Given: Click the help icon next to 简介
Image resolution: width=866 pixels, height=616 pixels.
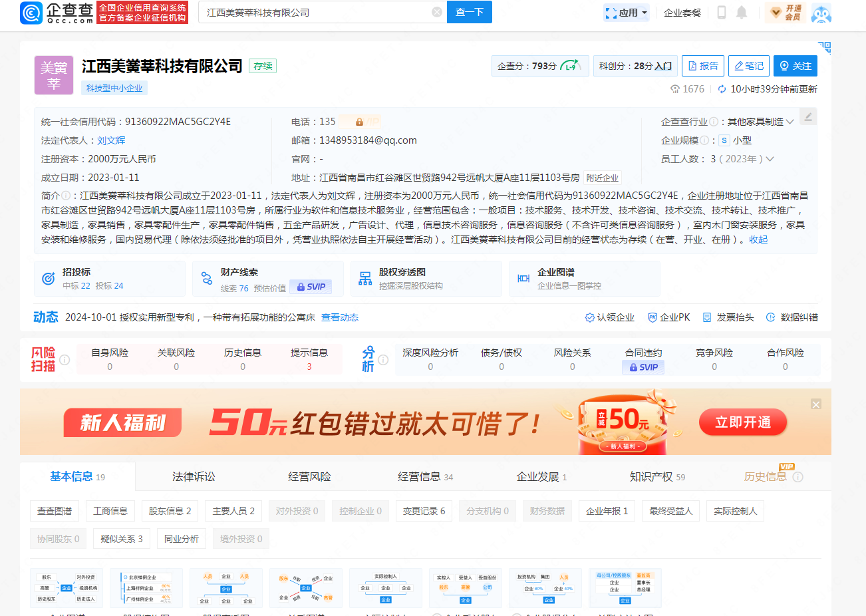Looking at the screenshot, I should pos(66,196).
